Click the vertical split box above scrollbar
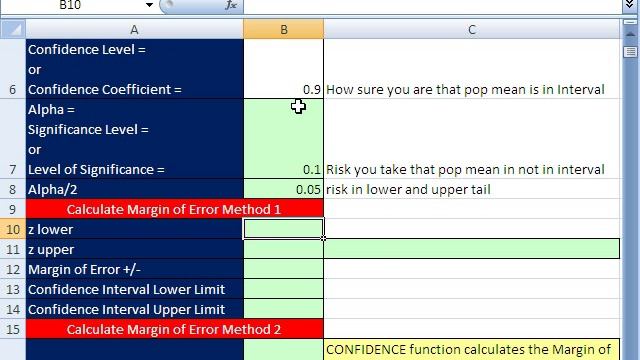This screenshot has height=360, width=640. tap(631, 22)
